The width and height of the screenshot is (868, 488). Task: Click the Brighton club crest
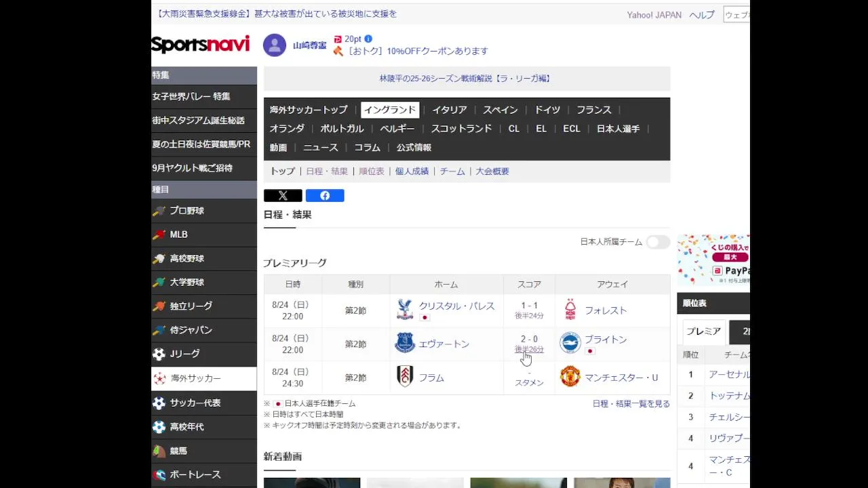coord(570,343)
